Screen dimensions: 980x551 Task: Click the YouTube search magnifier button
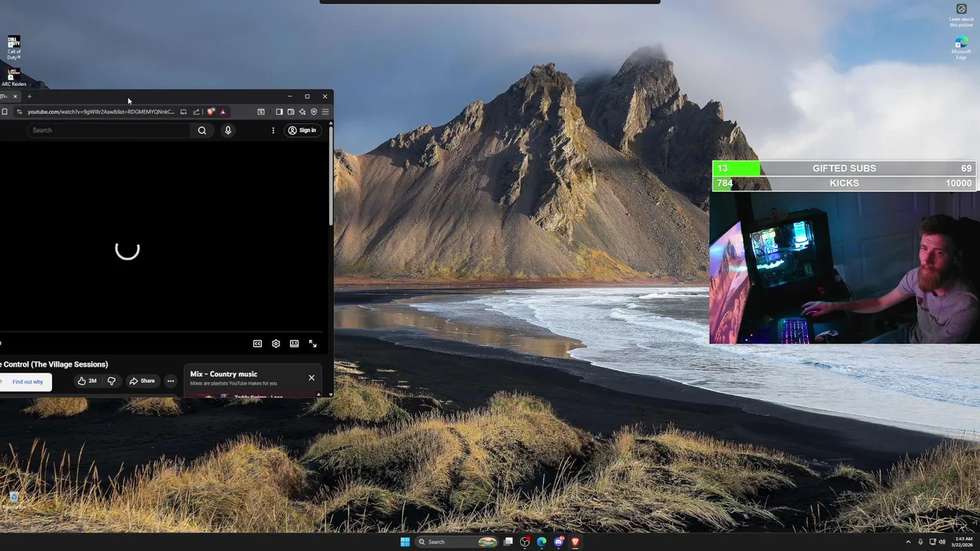click(202, 130)
